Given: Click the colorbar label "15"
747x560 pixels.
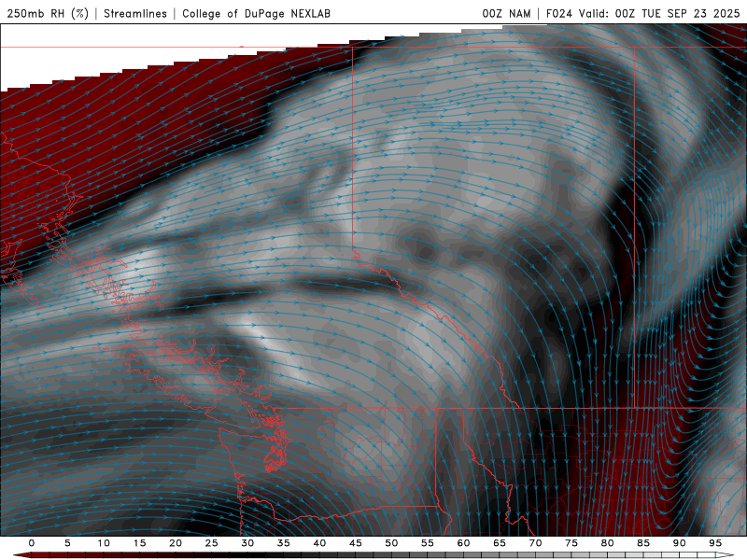Looking at the screenshot, I should click(x=139, y=543).
